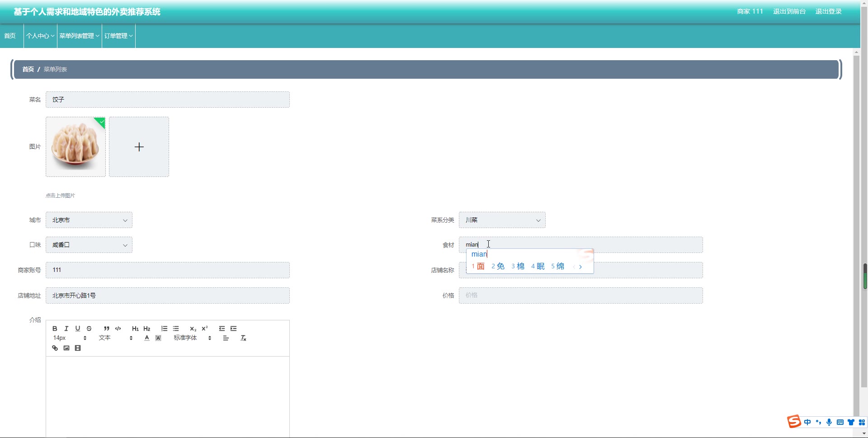Screen dimensions: 868x438
Task: Insert a hyperlink in the editor
Action: [x=55, y=348]
